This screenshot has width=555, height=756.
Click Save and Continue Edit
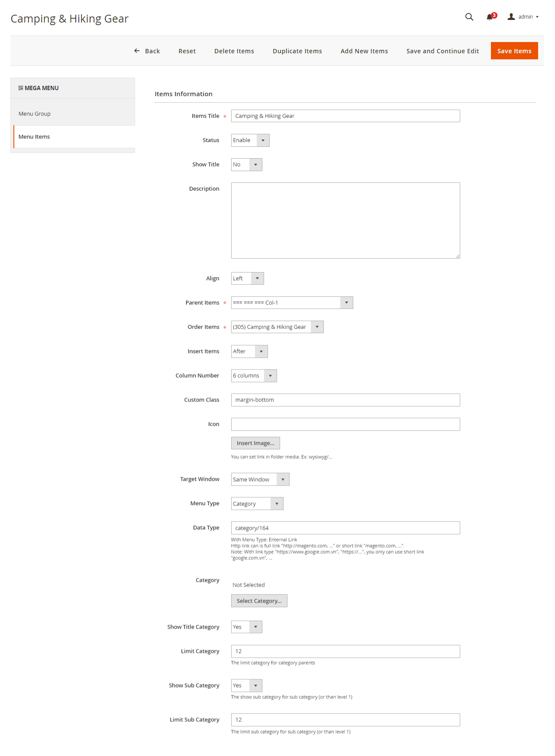pos(442,51)
